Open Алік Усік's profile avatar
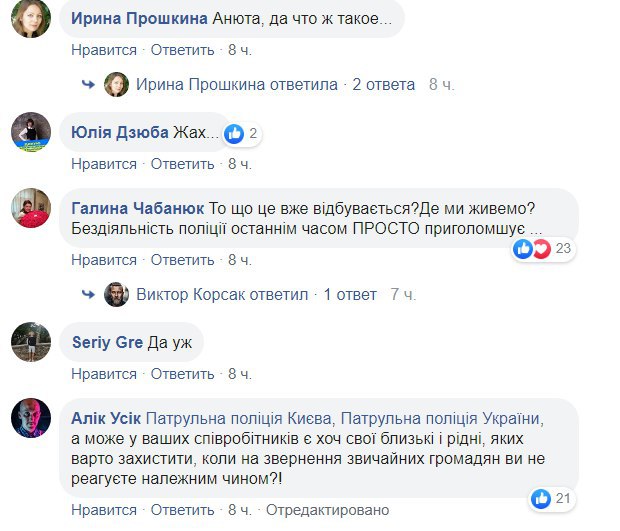Screen dimensions: 620x531 31,417
